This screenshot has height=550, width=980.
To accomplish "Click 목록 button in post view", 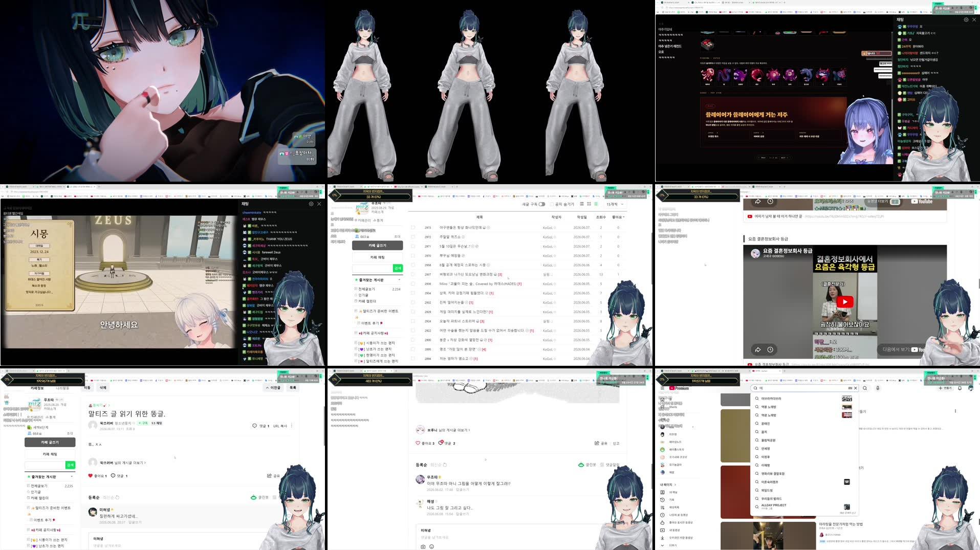I will click(293, 388).
